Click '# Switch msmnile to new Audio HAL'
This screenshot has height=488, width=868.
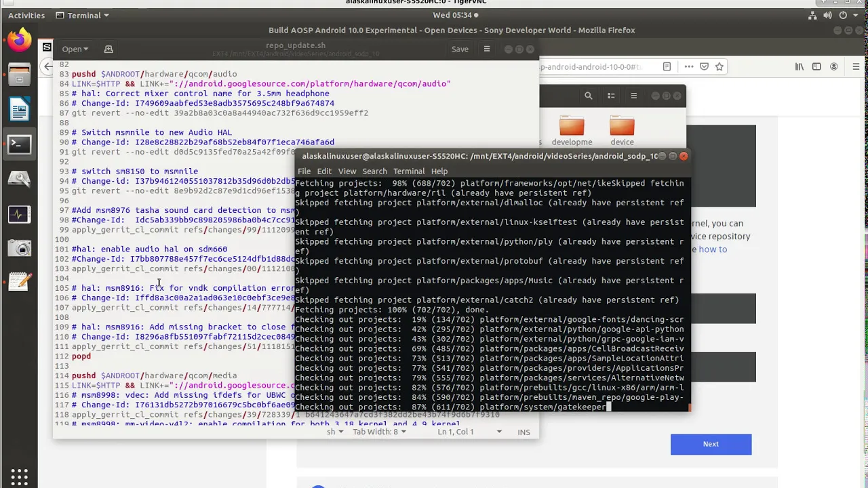pos(152,132)
